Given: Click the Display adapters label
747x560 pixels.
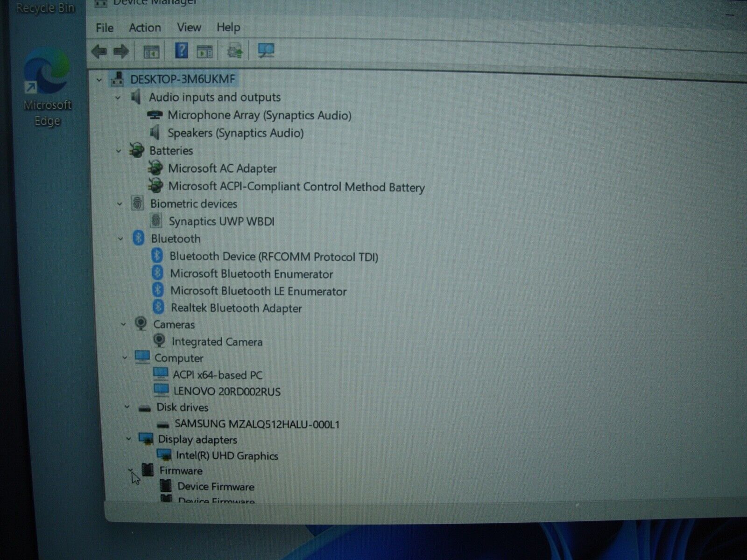Looking at the screenshot, I should click(x=197, y=440).
